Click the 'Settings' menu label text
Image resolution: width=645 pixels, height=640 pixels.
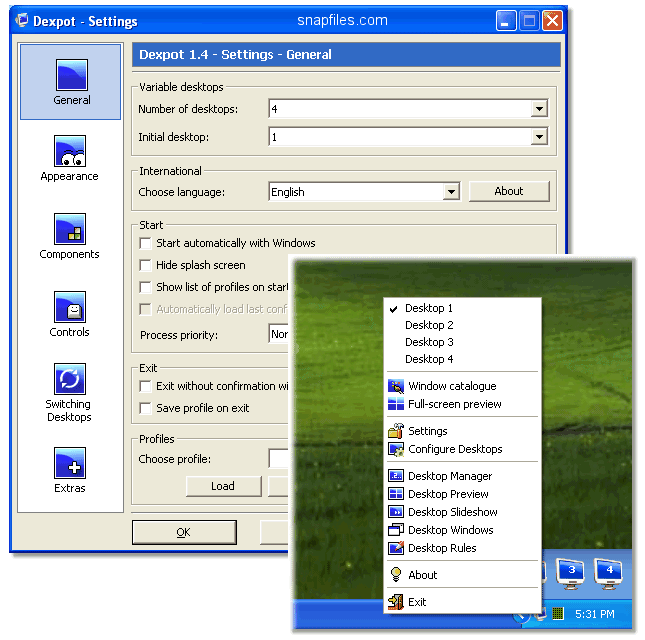[428, 431]
